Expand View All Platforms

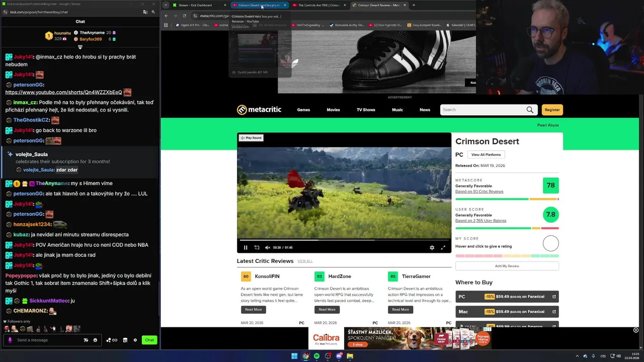[486, 155]
